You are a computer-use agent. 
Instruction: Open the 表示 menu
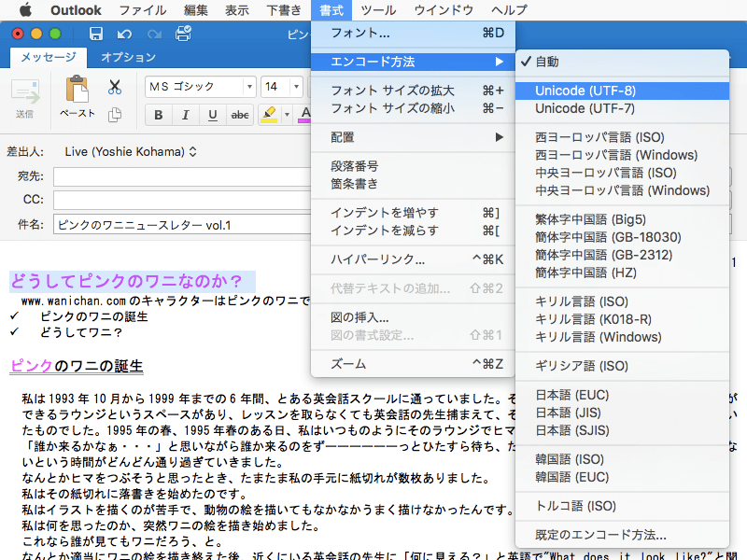click(237, 10)
